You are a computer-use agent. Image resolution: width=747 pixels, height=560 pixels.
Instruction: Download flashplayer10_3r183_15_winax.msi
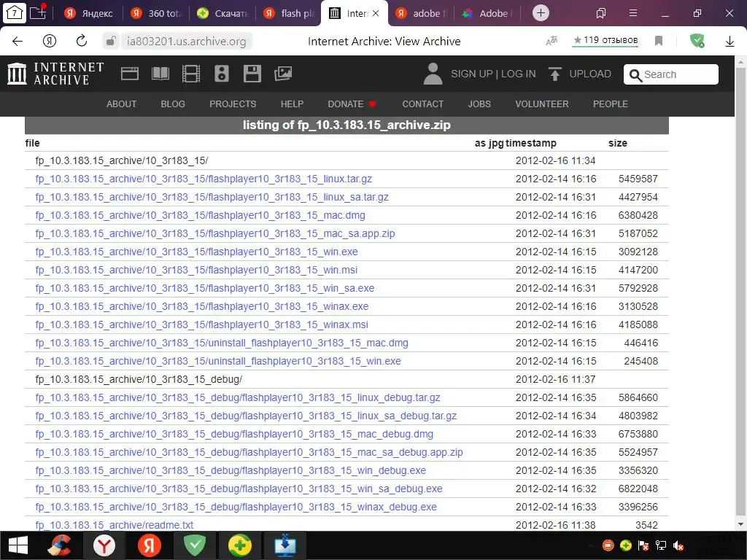(201, 324)
